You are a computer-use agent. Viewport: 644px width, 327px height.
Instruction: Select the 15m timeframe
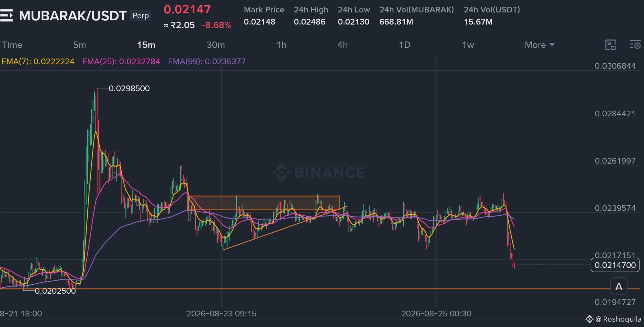146,45
